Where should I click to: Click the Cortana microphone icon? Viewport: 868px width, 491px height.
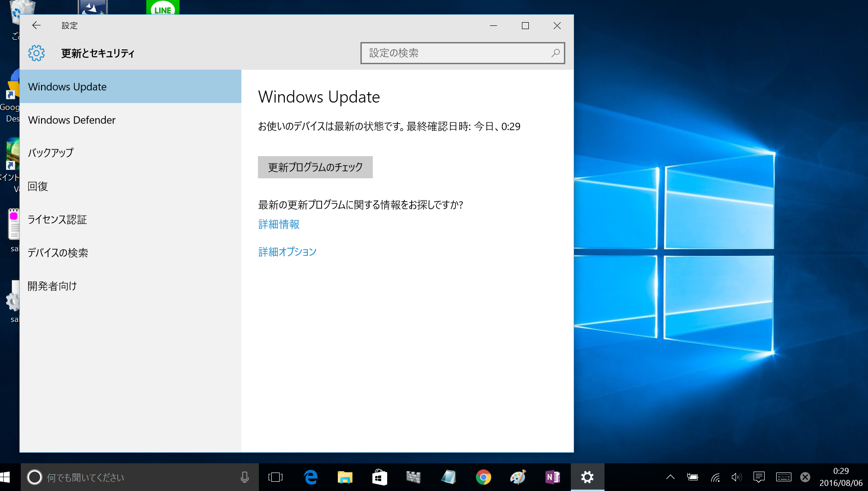tap(245, 477)
